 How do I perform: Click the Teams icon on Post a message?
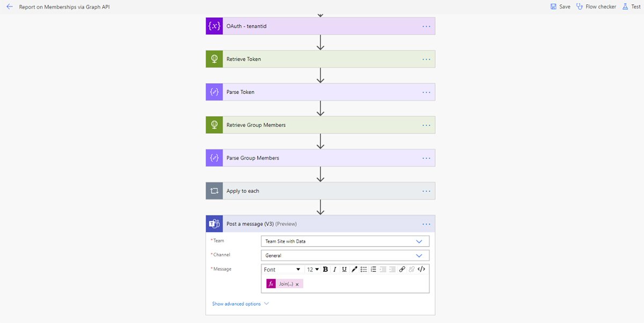214,224
